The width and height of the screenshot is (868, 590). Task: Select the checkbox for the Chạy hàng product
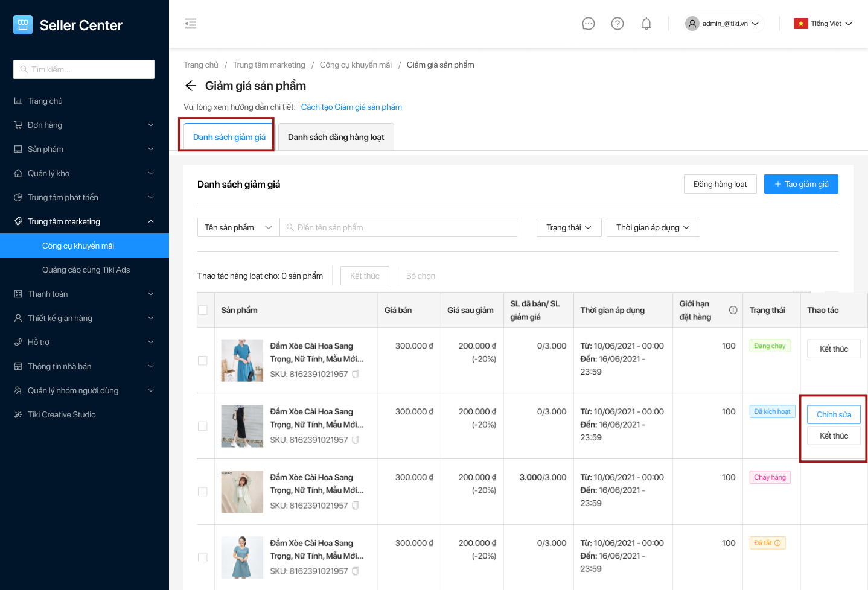click(203, 492)
